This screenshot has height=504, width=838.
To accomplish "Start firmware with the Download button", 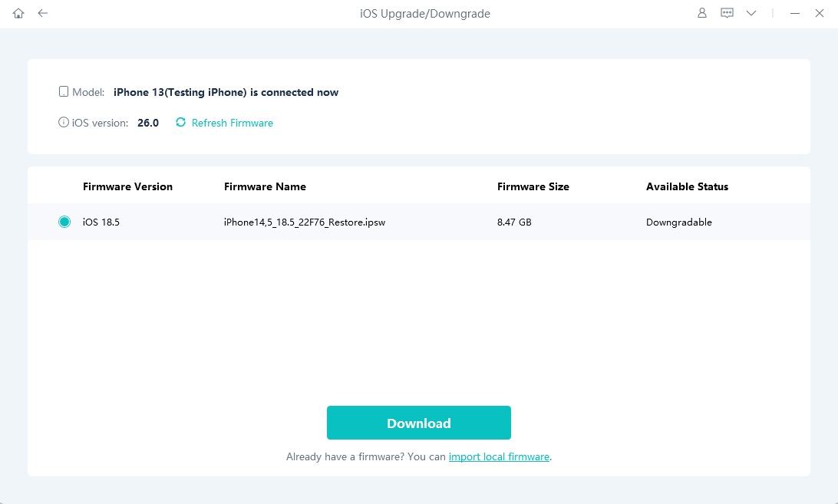I will click(419, 423).
